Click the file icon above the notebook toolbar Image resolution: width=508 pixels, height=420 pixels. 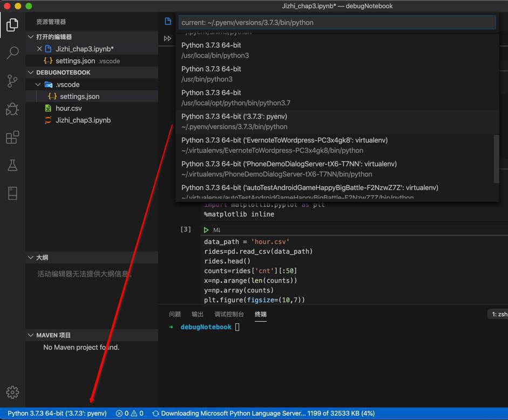point(168,22)
